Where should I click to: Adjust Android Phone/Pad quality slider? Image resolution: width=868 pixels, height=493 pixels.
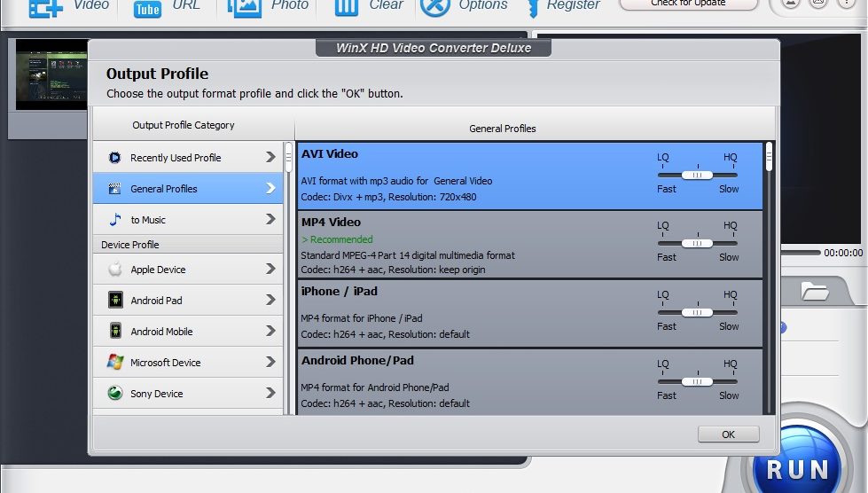click(x=697, y=382)
